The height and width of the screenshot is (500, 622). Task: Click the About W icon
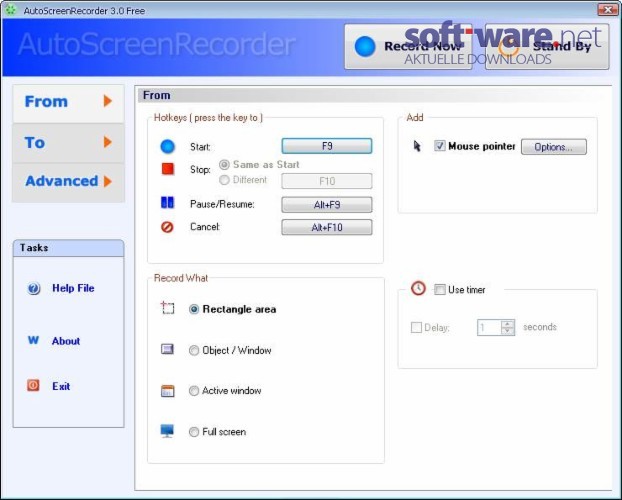pos(33,340)
